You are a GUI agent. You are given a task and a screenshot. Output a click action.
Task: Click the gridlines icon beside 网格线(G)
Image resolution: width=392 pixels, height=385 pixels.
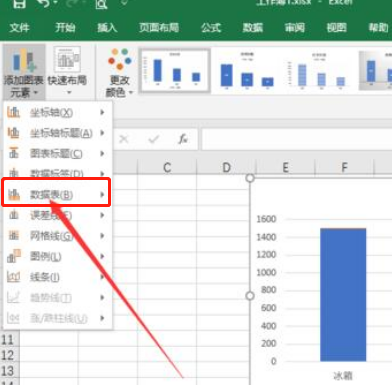pyautogui.click(x=14, y=236)
